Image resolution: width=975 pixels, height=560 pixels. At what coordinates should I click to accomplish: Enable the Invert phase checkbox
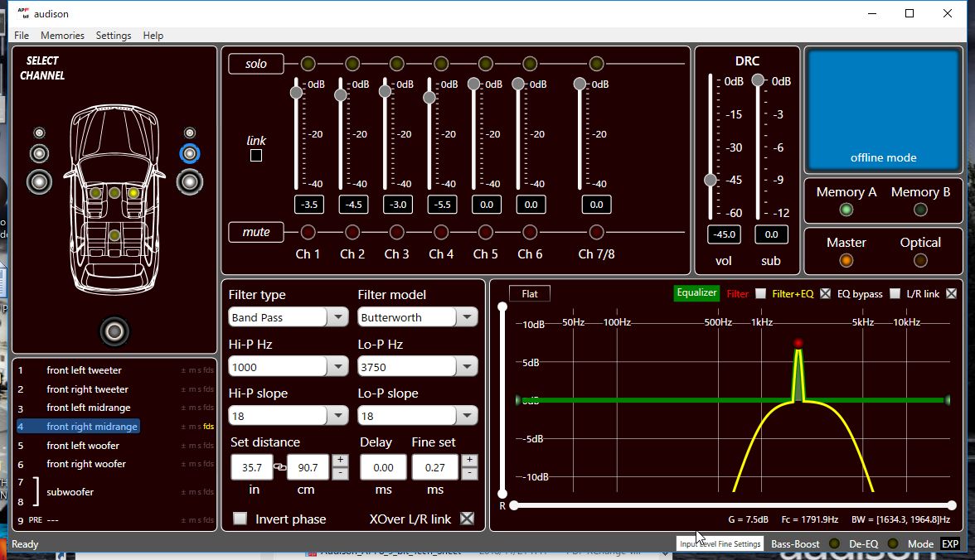pyautogui.click(x=240, y=519)
